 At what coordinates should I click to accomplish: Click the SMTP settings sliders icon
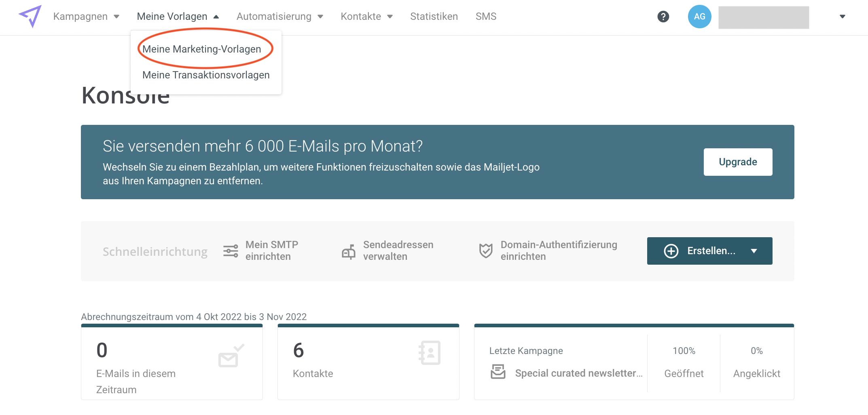[231, 251]
